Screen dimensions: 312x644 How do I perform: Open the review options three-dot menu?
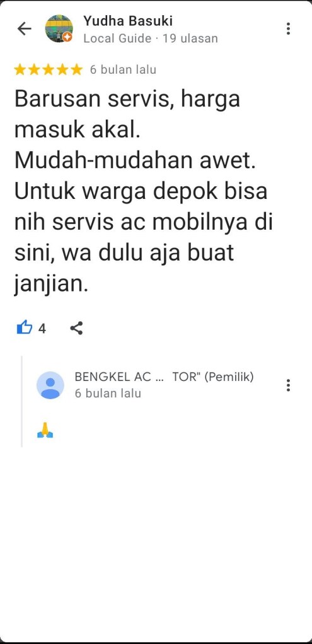click(x=288, y=28)
